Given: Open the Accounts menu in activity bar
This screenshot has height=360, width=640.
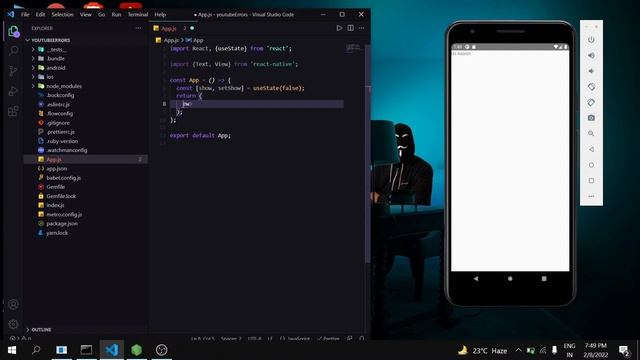Looking at the screenshot, I should pyautogui.click(x=13, y=304).
